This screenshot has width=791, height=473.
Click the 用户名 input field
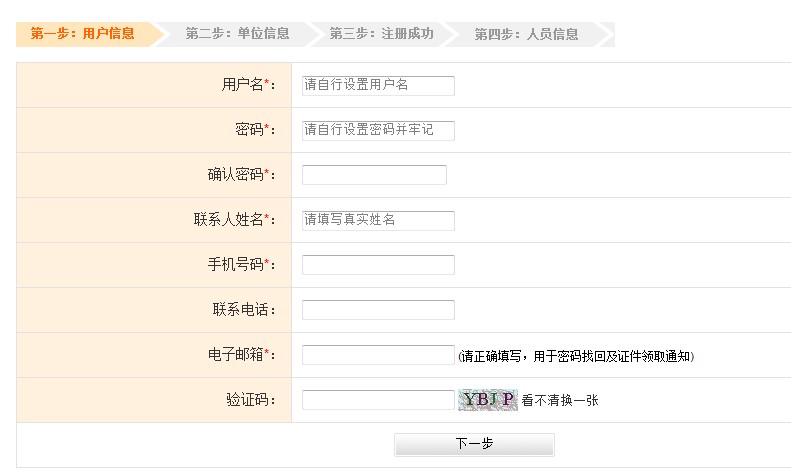tap(378, 85)
